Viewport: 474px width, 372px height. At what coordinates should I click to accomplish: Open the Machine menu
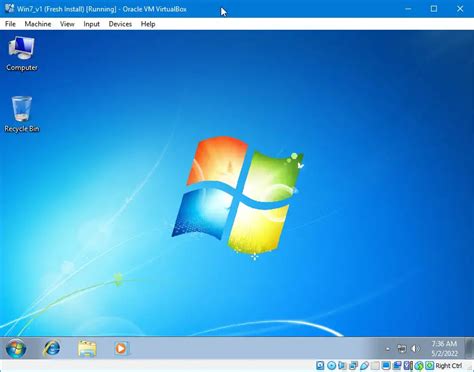coord(38,24)
